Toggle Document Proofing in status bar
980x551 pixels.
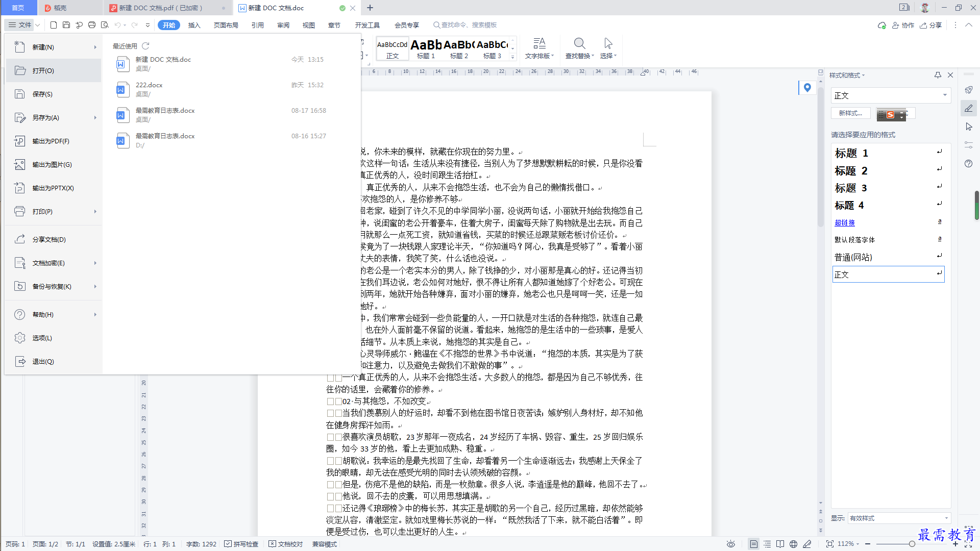pos(286,544)
